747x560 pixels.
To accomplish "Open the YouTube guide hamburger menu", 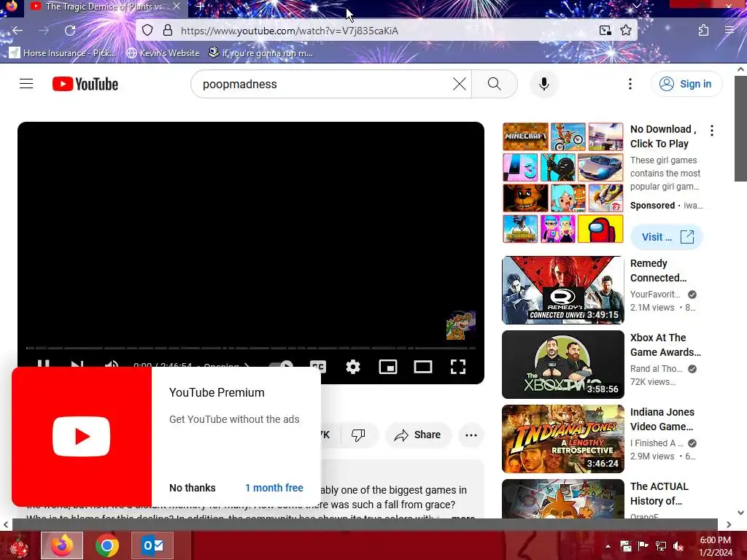I will tap(26, 84).
